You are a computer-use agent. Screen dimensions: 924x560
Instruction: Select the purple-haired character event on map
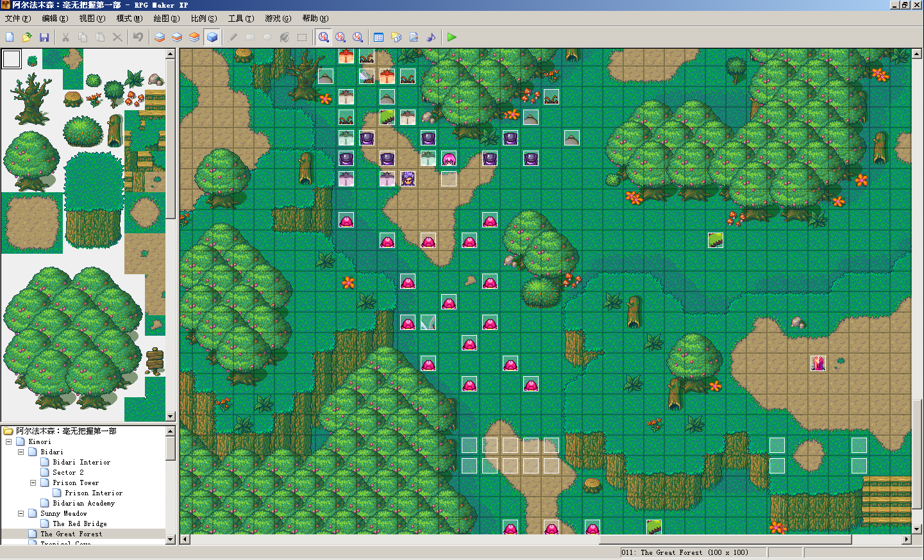pyautogui.click(x=408, y=179)
